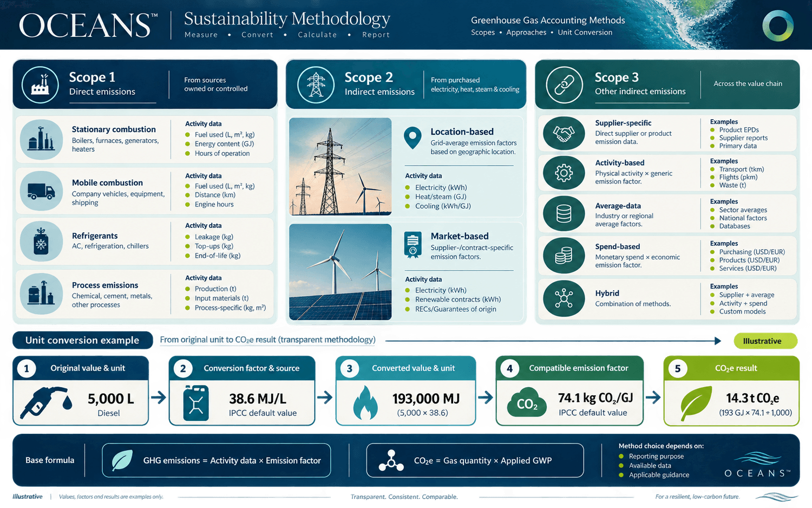Click the Scope 2 heading
812x508 pixels.
click(x=369, y=77)
